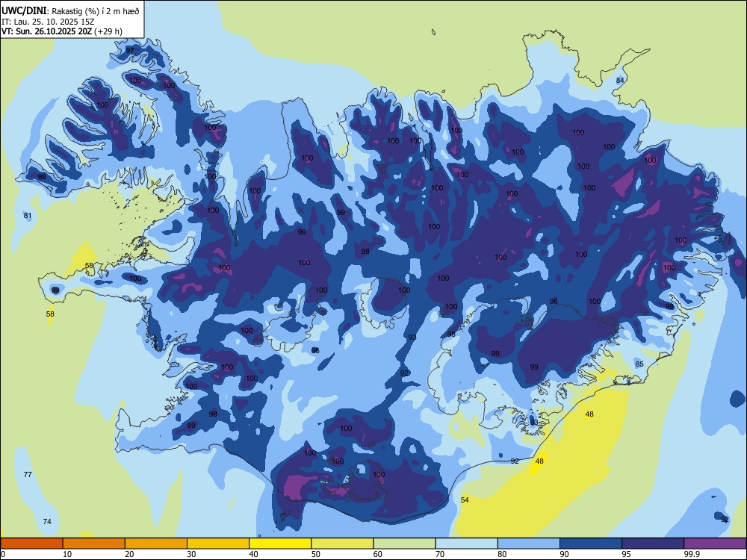The height and width of the screenshot is (560, 747).
Task: Click the orange 10–20 legend swatch
Action: coord(94,544)
